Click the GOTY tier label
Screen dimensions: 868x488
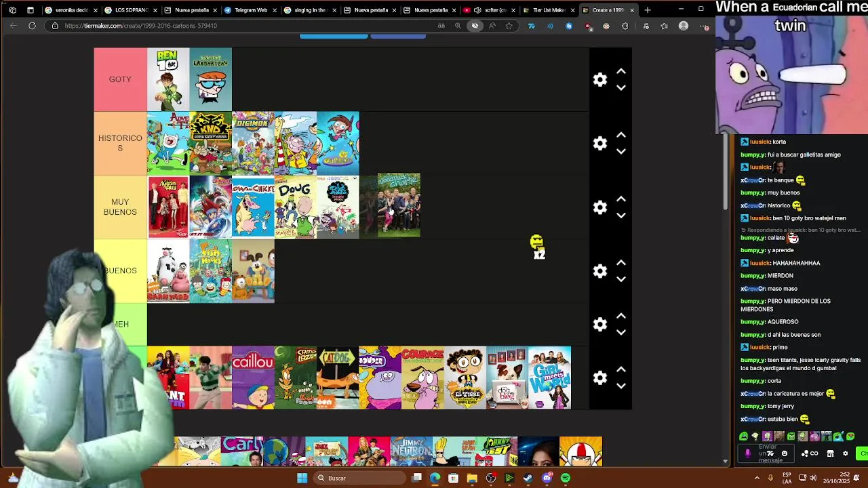pos(120,79)
